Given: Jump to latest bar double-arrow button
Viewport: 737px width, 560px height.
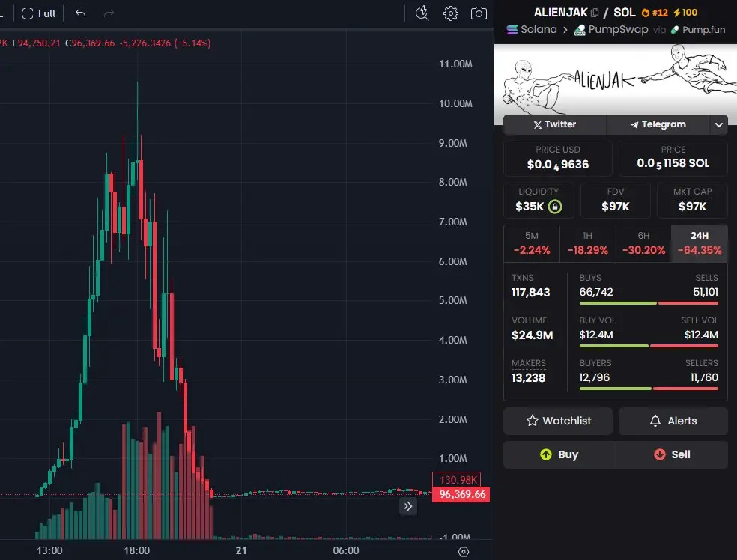Looking at the screenshot, I should point(408,506).
